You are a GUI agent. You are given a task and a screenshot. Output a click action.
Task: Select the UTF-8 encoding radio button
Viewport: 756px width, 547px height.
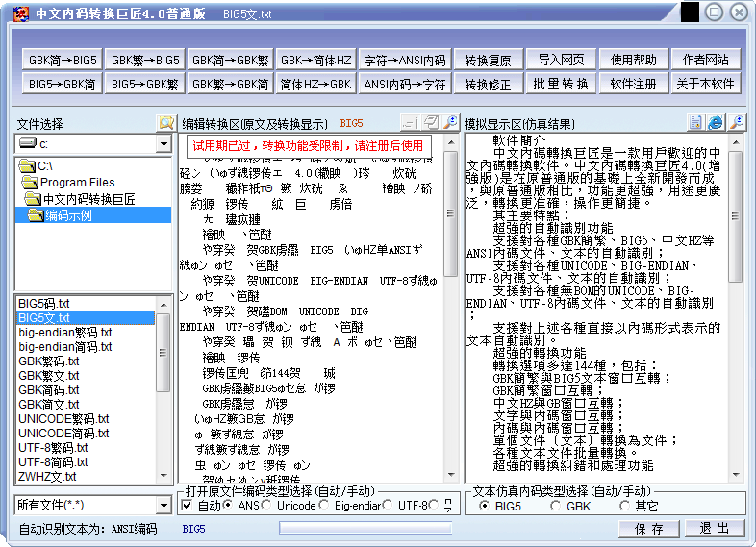pos(388,505)
